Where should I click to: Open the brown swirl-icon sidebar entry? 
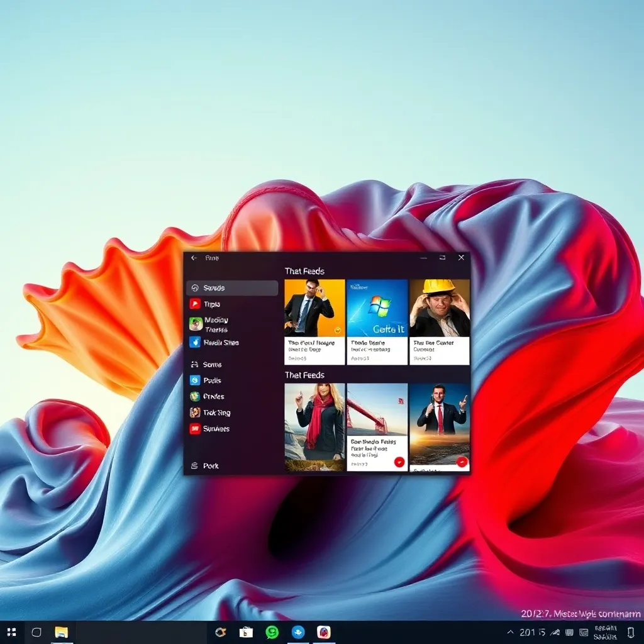coord(210,413)
